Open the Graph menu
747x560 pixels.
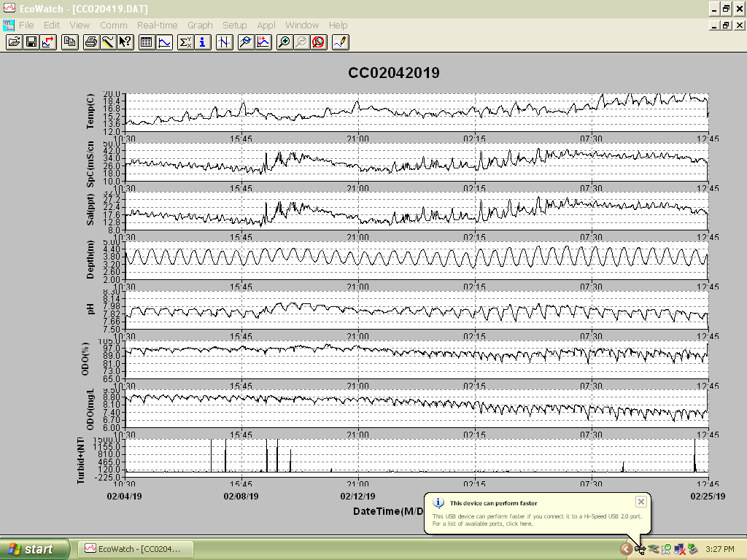click(200, 26)
